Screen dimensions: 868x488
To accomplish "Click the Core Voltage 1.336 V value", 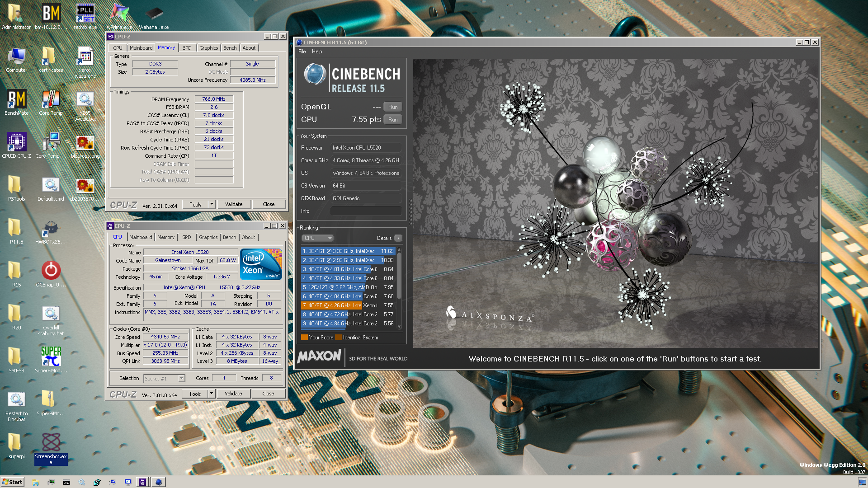I will click(x=222, y=277).
